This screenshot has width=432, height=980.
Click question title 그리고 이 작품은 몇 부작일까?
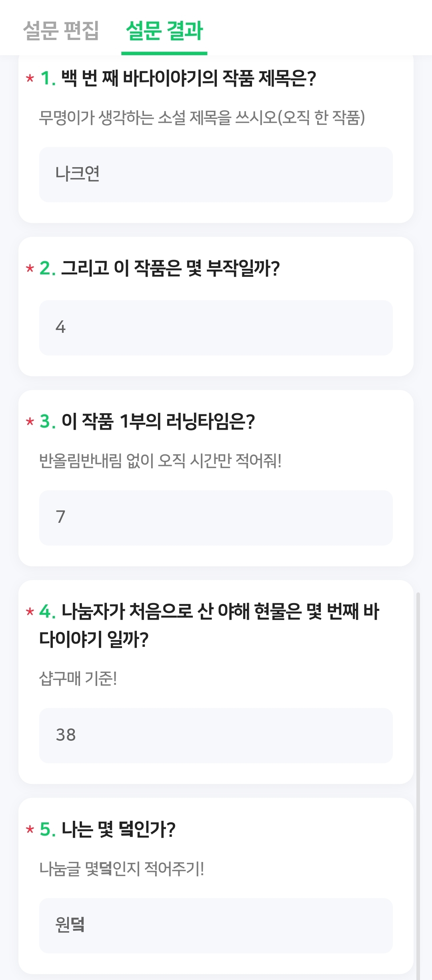coord(170,268)
